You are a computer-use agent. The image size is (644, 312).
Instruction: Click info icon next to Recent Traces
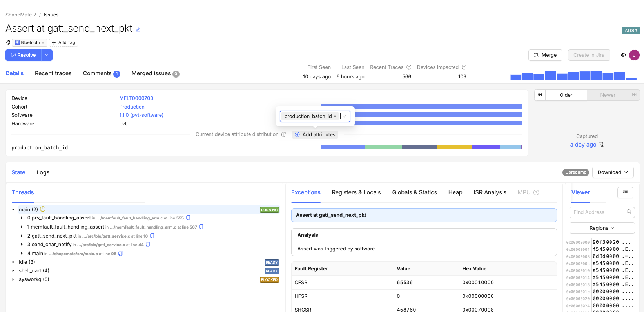tap(409, 67)
